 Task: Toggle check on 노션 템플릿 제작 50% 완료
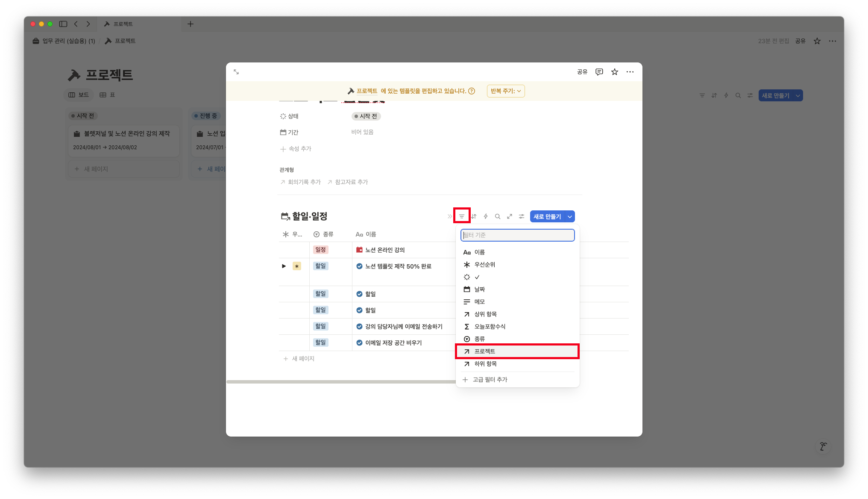[x=359, y=266]
